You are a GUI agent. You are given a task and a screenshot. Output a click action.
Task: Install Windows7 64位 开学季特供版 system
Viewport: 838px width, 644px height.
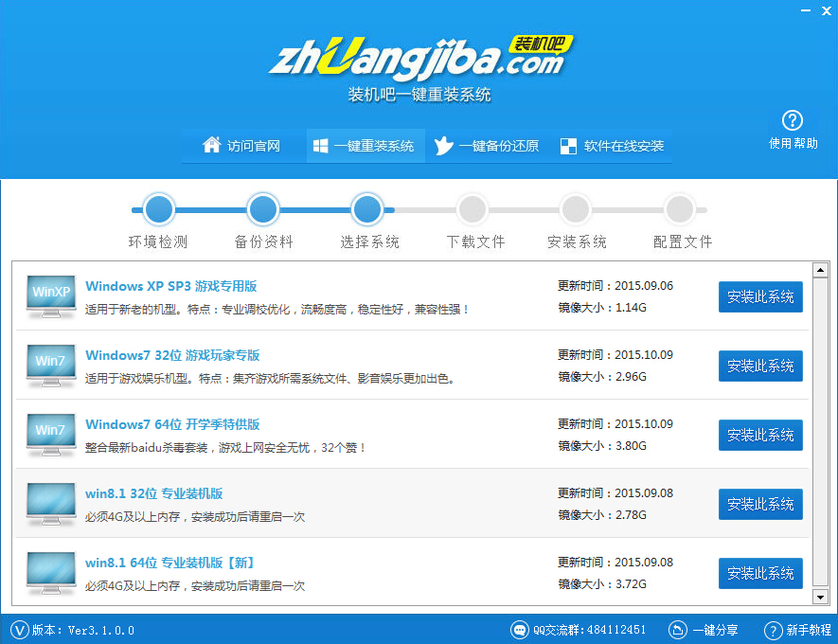760,435
